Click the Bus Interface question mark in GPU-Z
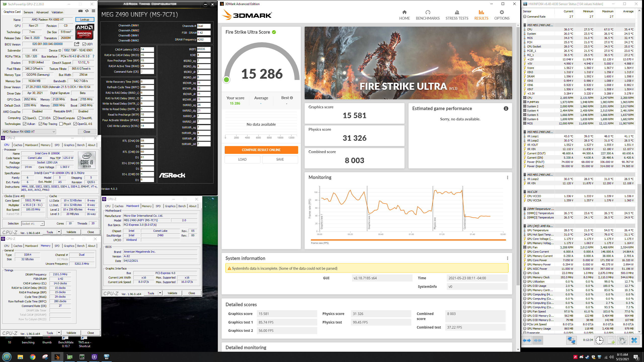644x362 pixels. [x=93, y=56]
